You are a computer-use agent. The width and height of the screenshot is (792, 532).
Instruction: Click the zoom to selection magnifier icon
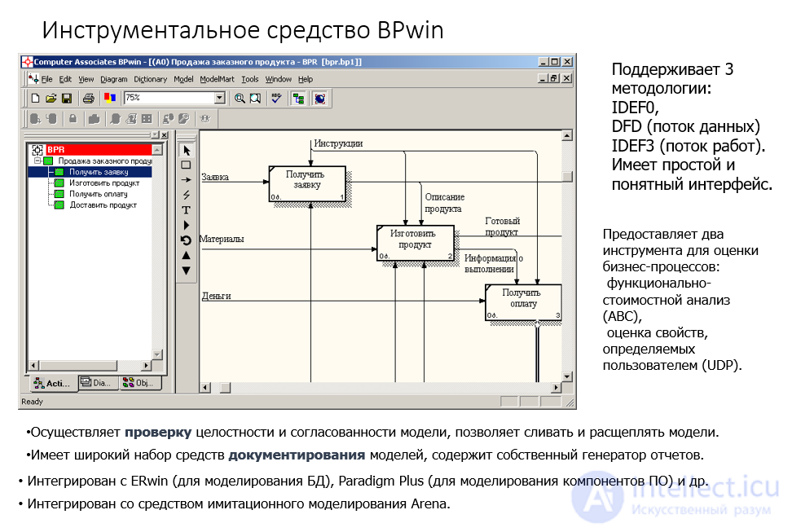(255, 98)
